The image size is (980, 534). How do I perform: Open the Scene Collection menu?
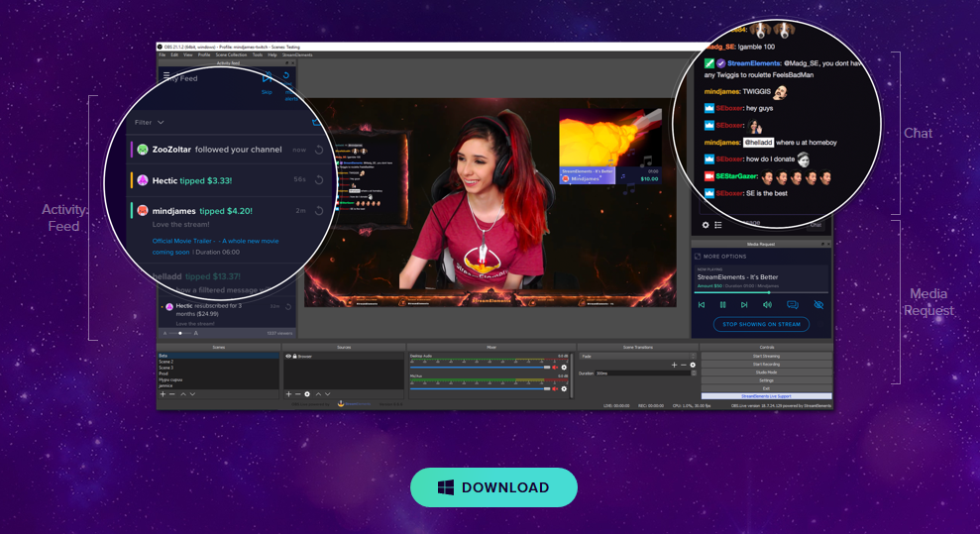pos(231,54)
